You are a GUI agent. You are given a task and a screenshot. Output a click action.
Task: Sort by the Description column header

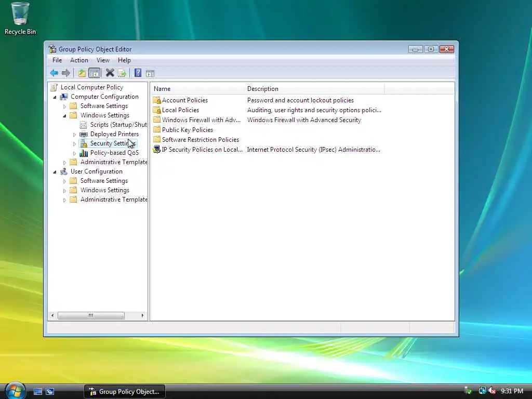coord(314,89)
